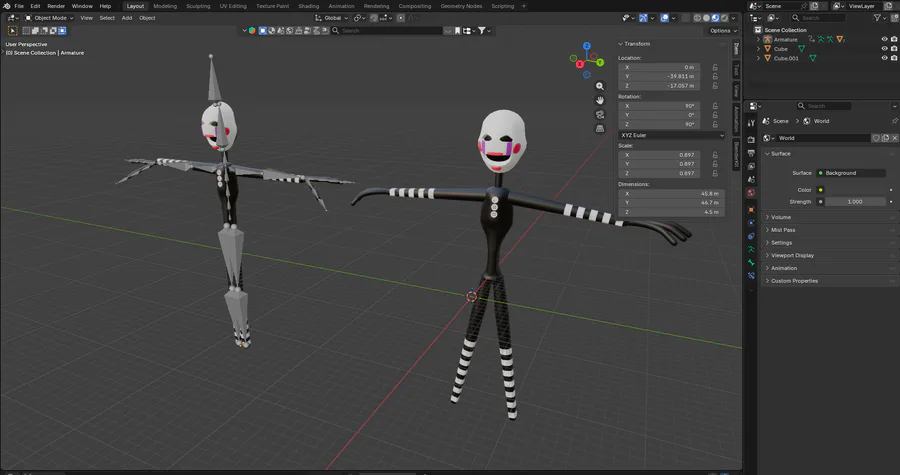Screen dimensions: 900x475
Task: Open the Physics properties tab icon
Action: coord(751,223)
